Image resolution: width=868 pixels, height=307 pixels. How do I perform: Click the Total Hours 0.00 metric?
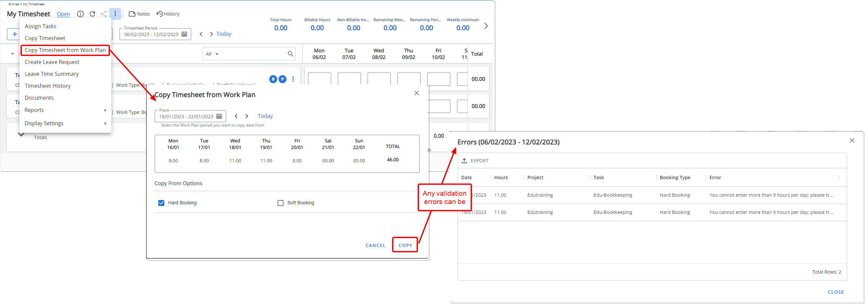pos(281,28)
